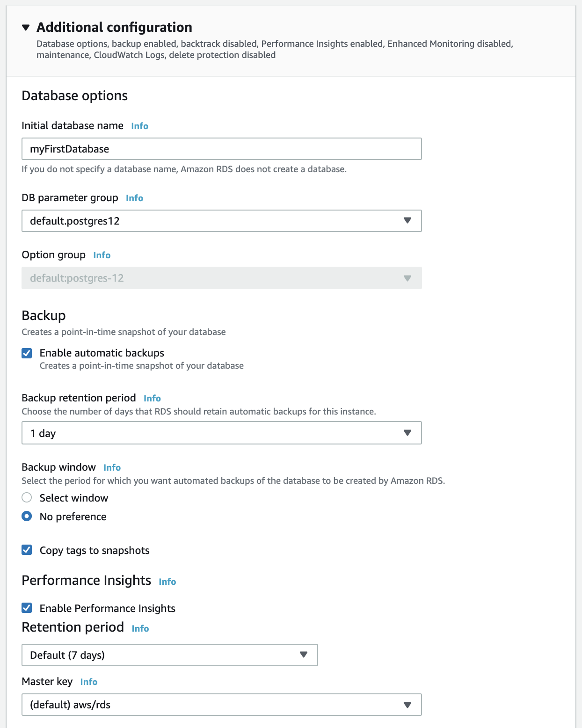
Task: View Info for Backup retention period
Action: click(x=152, y=399)
